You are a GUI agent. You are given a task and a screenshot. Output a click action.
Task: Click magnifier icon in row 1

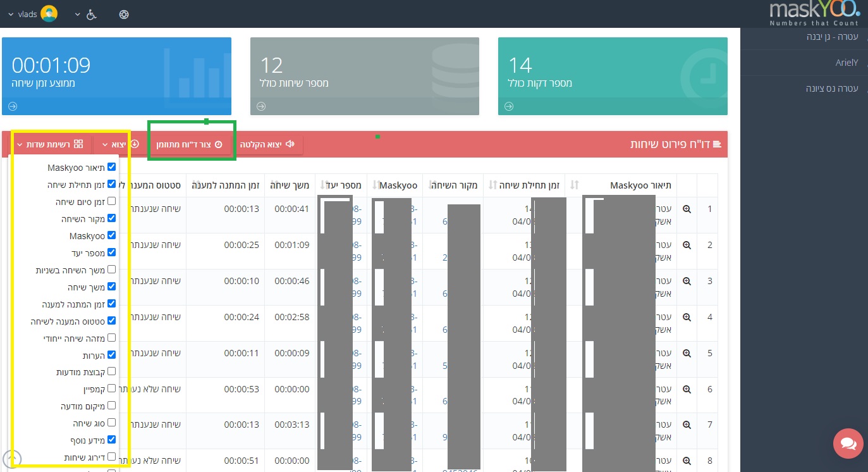tap(687, 209)
